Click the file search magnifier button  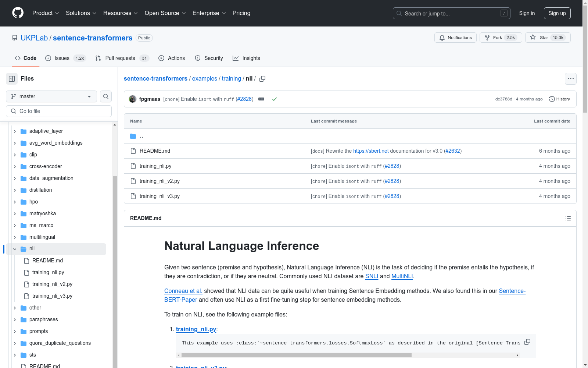[106, 96]
